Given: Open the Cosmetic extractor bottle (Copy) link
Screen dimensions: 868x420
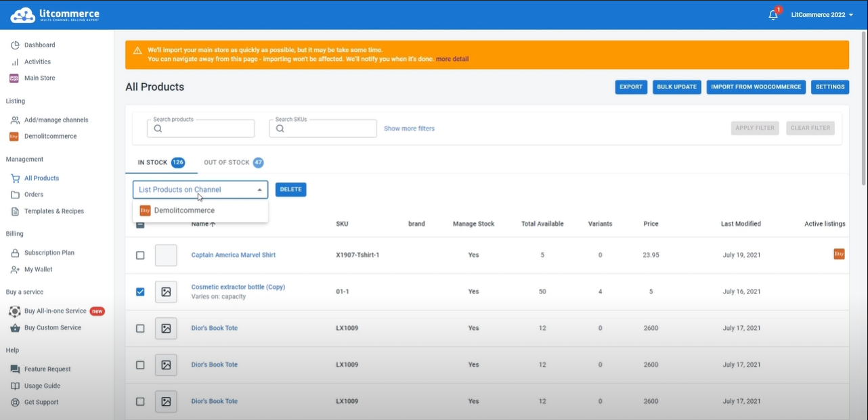Looking at the screenshot, I should (238, 287).
